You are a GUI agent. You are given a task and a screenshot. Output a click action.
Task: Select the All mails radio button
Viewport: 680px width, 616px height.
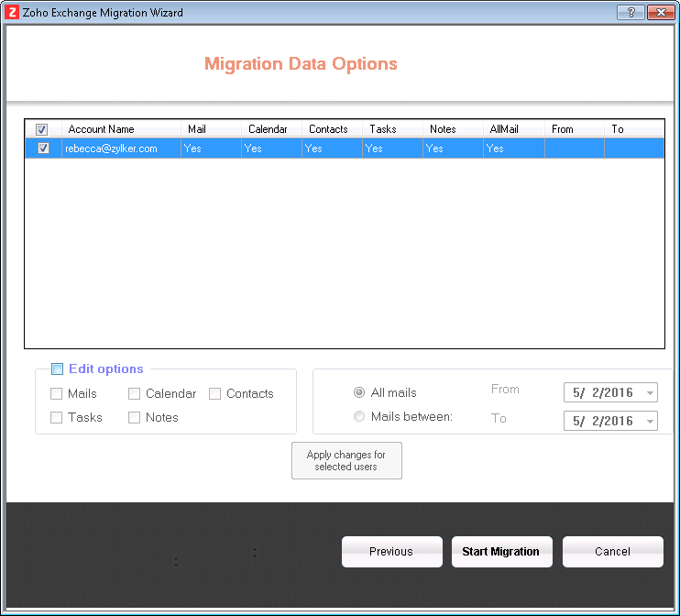pos(359,393)
